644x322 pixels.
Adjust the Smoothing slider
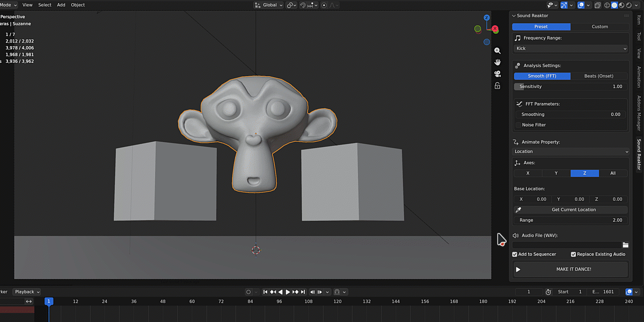(x=570, y=114)
